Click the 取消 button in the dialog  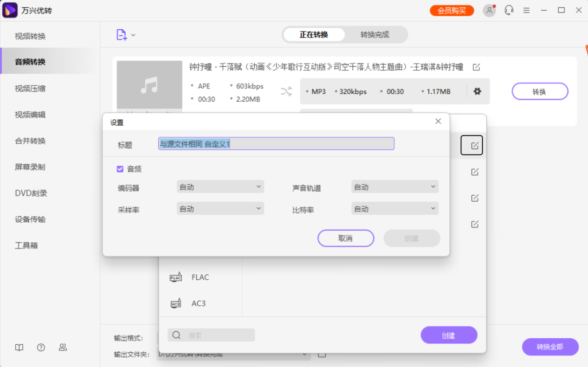tap(345, 238)
